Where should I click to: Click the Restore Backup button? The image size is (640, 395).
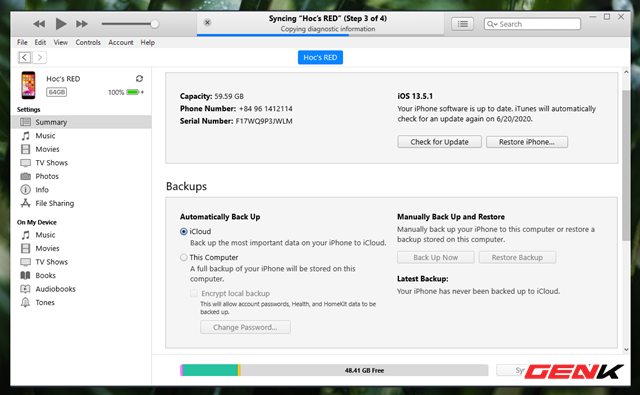[x=517, y=257]
